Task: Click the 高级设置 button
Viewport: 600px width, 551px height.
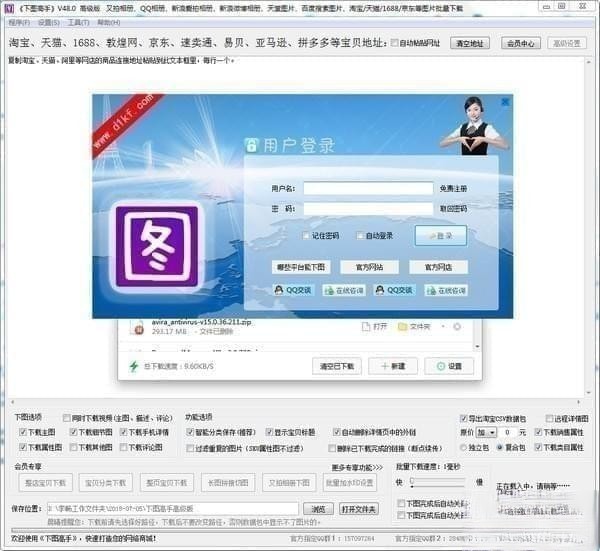Action: (x=567, y=43)
